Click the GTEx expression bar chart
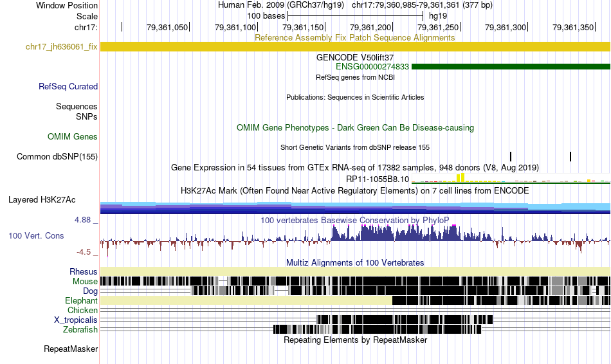Image resolution: width=611 pixels, height=364 pixels. pos(511,179)
